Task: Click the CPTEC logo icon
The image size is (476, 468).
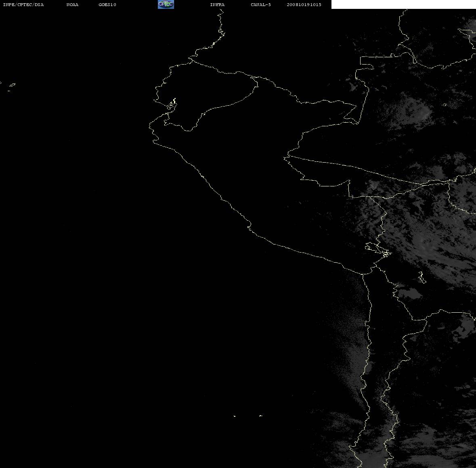Action: click(166, 4)
